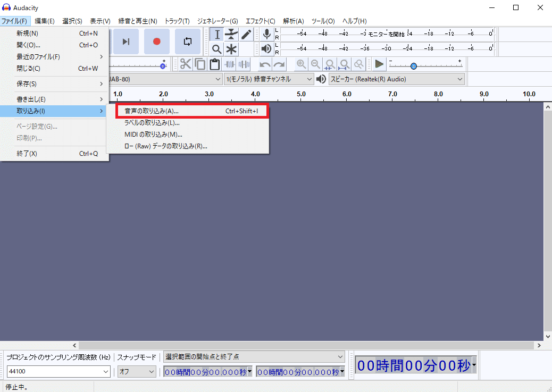Toggle the Loop button
The height and width of the screenshot is (392, 552).
[188, 41]
